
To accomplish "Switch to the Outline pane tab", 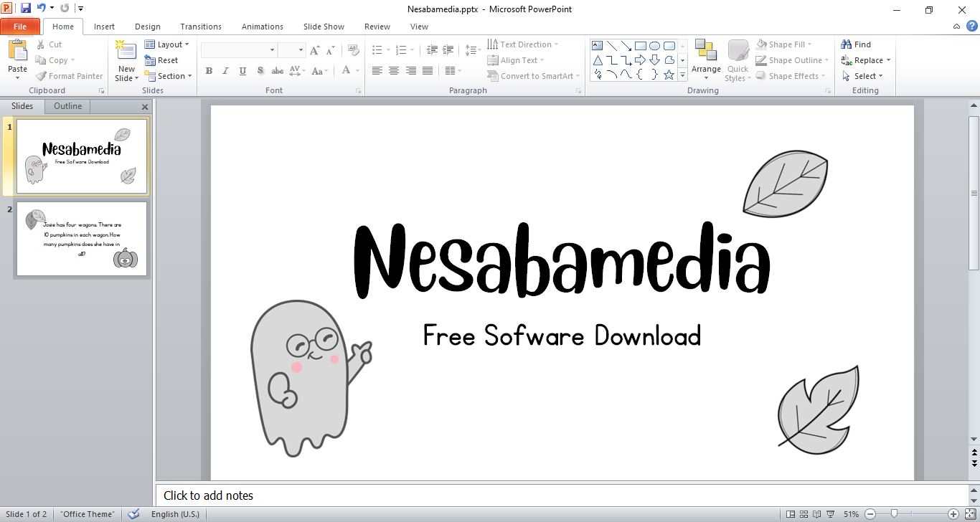I will tap(68, 106).
